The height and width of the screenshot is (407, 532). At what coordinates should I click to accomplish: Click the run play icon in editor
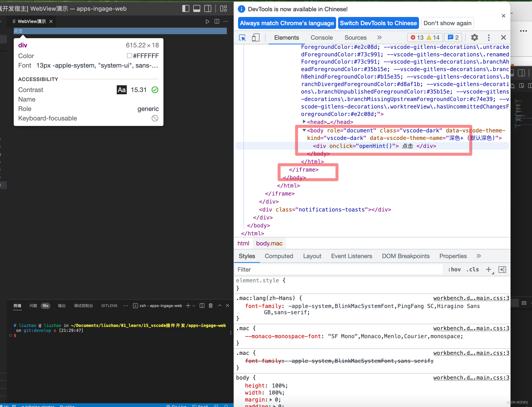point(207,21)
